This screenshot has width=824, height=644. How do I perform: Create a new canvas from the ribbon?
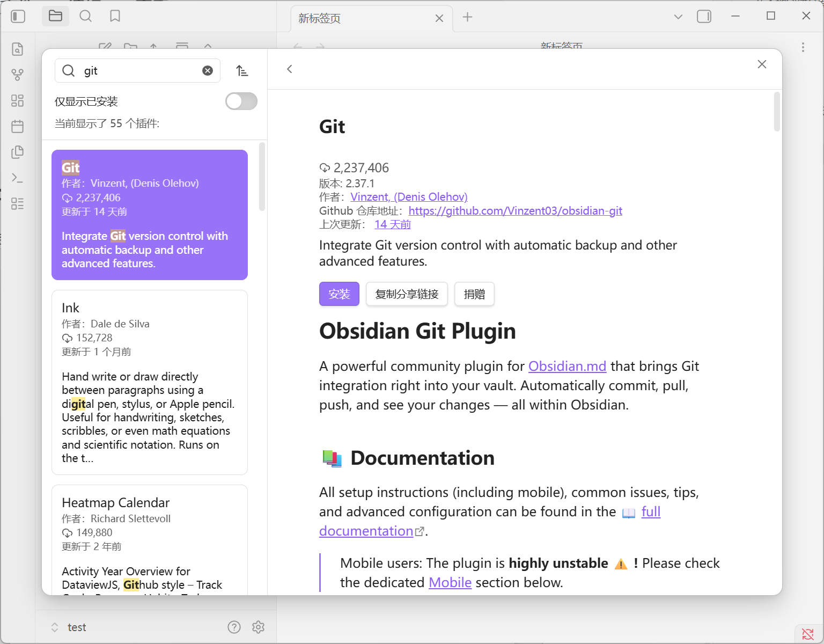coord(18,101)
